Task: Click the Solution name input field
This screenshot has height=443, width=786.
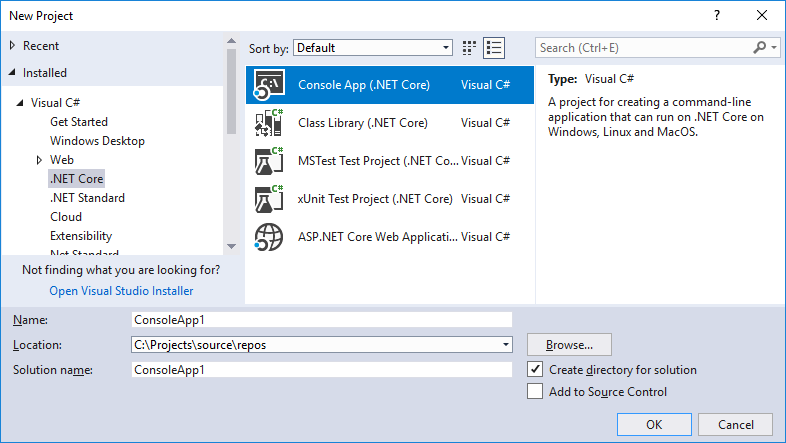Action: [322, 370]
